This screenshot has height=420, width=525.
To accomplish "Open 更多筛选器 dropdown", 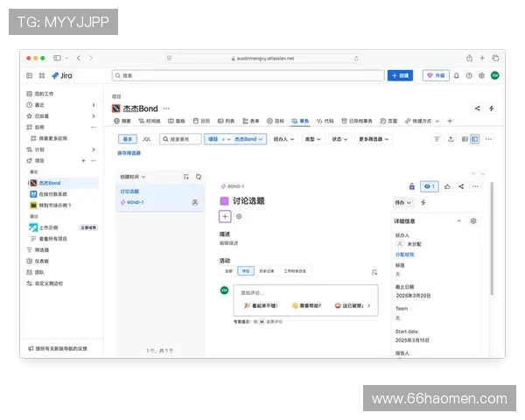I will click(374, 139).
